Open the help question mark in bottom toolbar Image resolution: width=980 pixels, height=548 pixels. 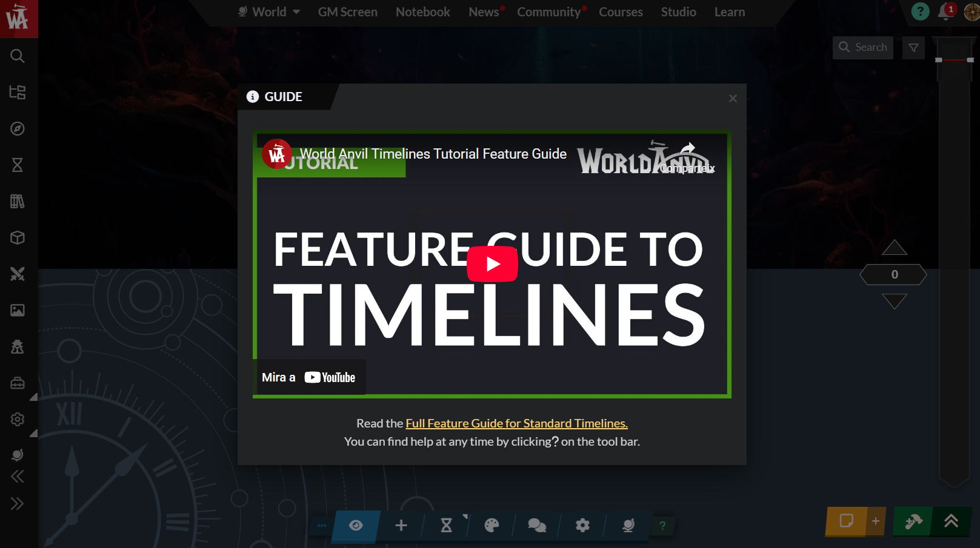tap(662, 526)
